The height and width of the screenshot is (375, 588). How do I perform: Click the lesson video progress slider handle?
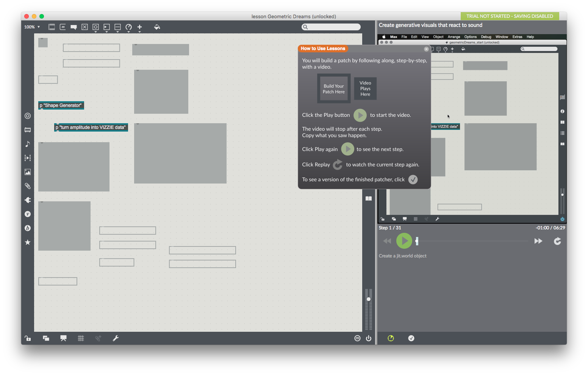[x=417, y=241]
